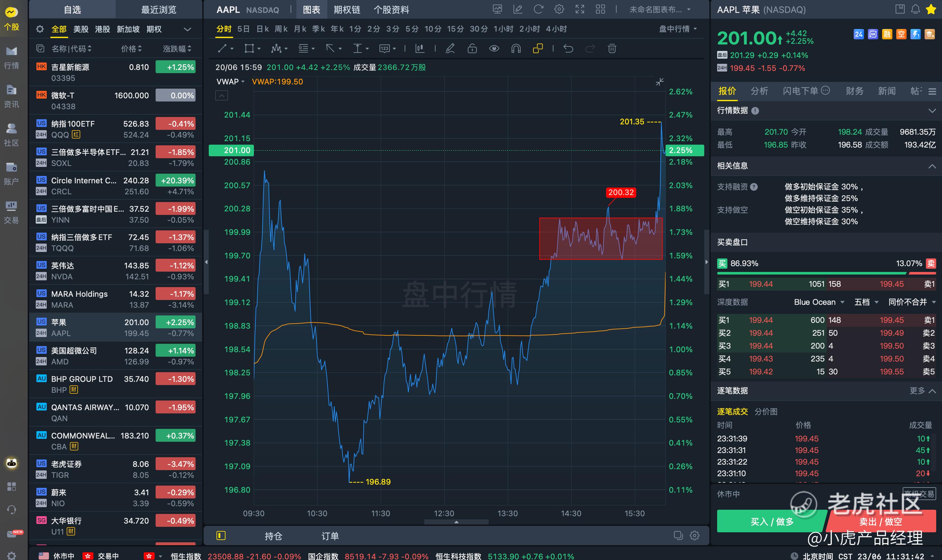The height and width of the screenshot is (560, 942).
Task: Select the rectangle shape drawing tool
Action: pos(249,48)
